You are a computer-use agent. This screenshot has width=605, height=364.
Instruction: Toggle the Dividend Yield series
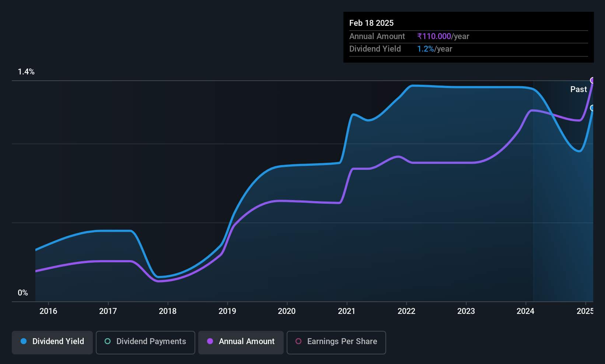coord(52,342)
